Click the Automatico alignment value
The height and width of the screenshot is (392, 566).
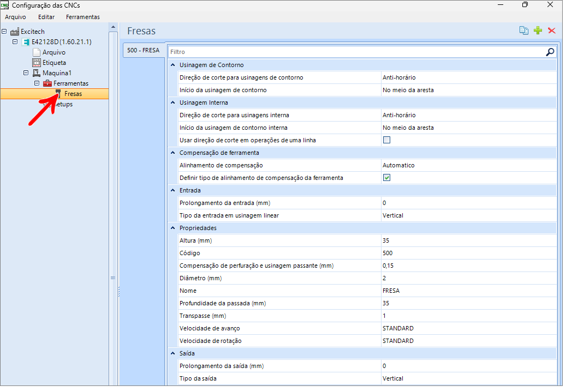tap(398, 166)
